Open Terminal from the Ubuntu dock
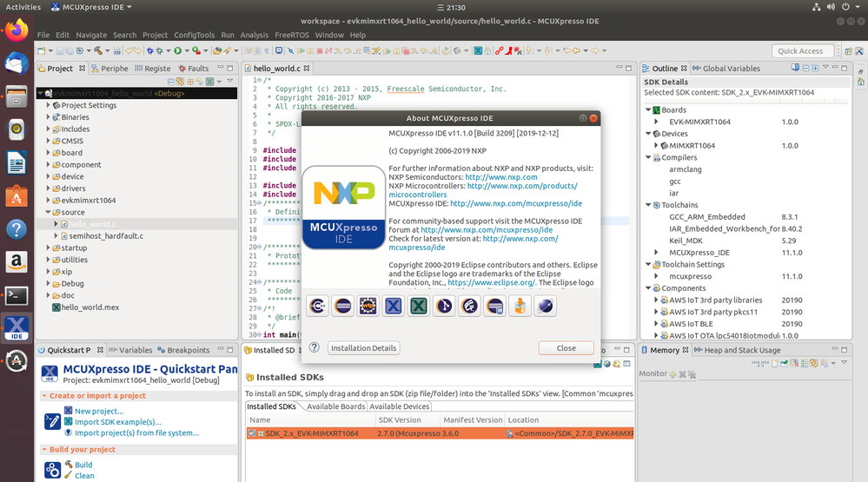868x482 pixels. coord(17,295)
